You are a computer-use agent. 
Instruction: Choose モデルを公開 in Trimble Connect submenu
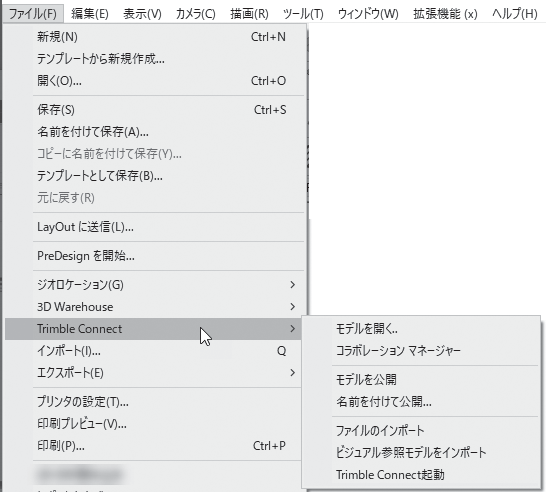[421, 380]
